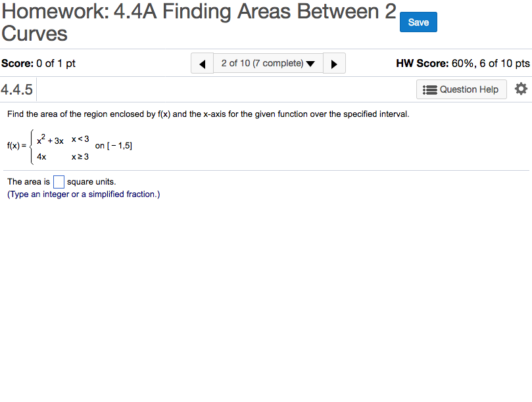Click the interval 'on [−1,5]' text
Screen dimensions: 532x402
pos(114,145)
